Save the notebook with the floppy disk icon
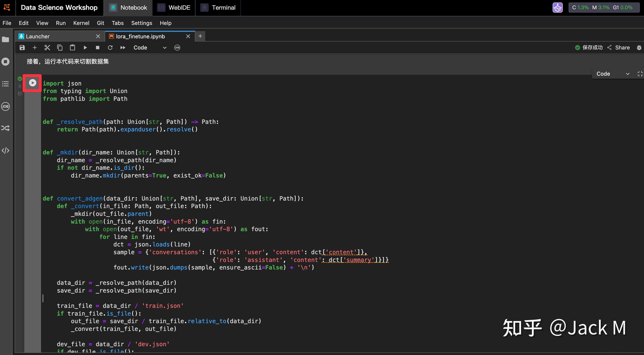 pyautogui.click(x=22, y=48)
